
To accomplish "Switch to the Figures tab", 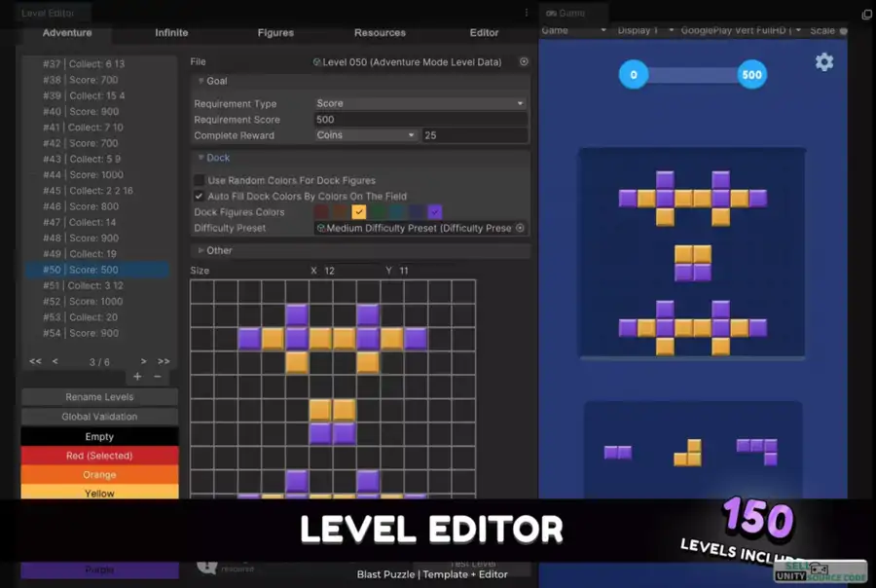I will tap(275, 33).
